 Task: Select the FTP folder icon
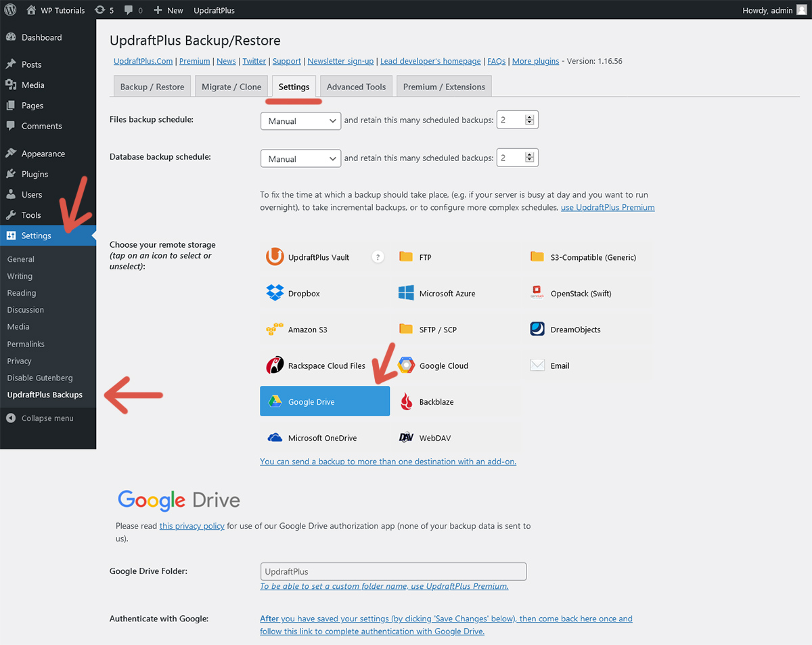coord(406,257)
